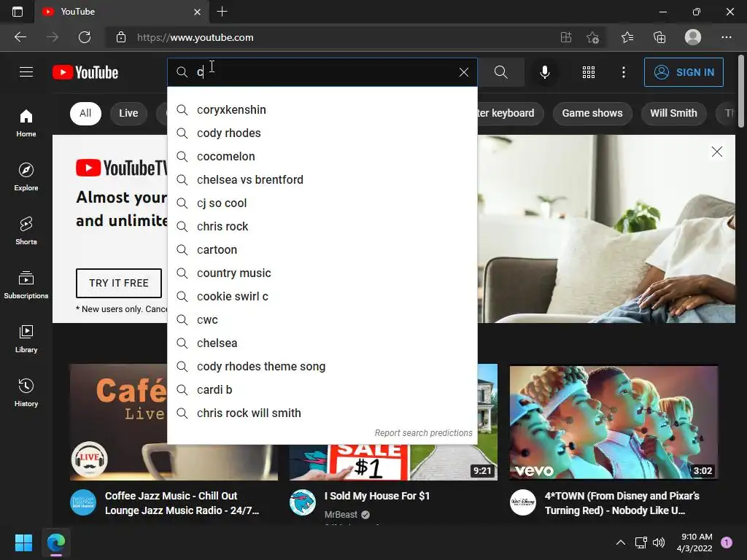Screen dimensions: 747x560
Task: Open the YouTube guide hamburger menu
Action: click(x=26, y=72)
